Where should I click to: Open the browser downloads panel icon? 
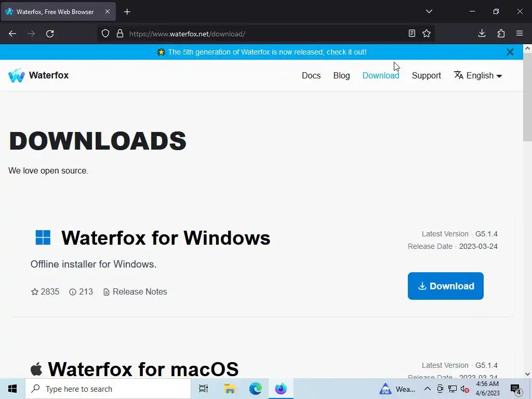[482, 34]
